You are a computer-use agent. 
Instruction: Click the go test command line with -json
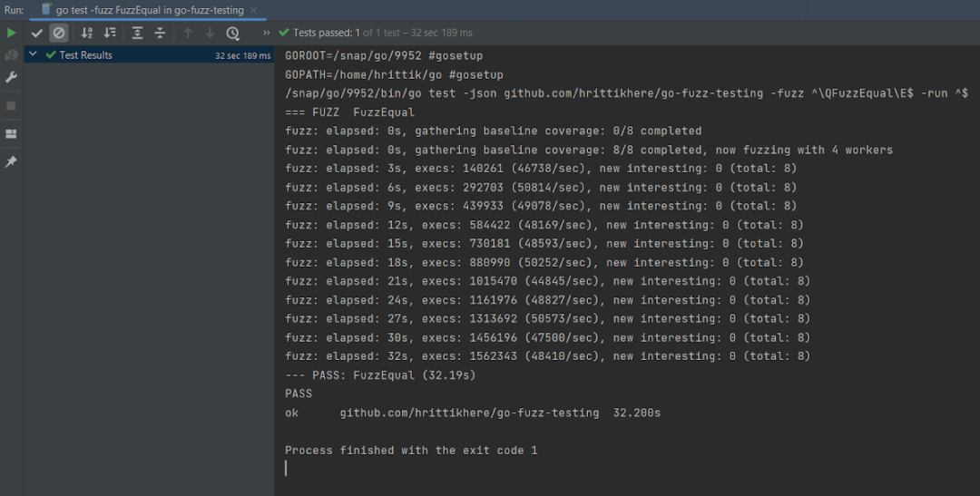point(626,93)
